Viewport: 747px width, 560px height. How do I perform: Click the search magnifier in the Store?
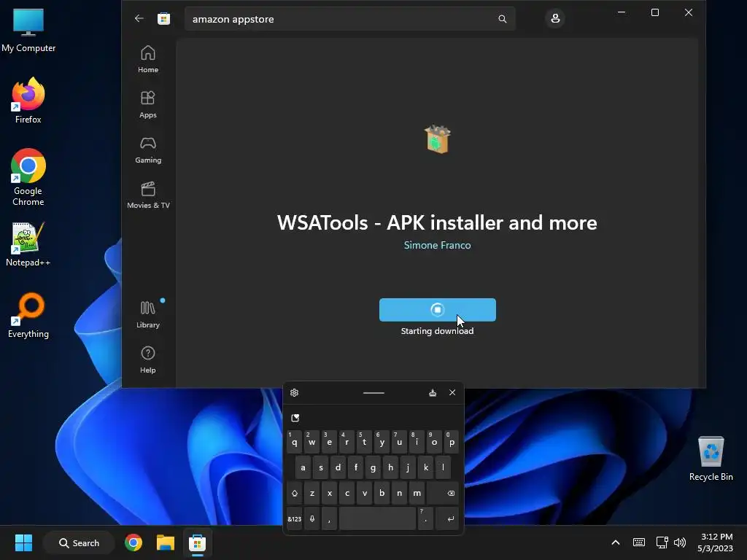coord(502,19)
